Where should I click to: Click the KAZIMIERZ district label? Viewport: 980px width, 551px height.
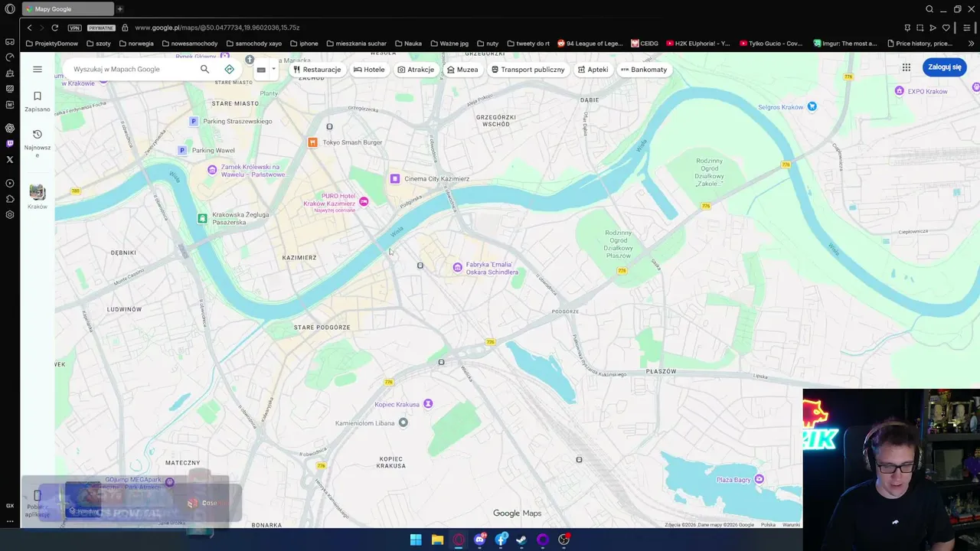point(299,258)
